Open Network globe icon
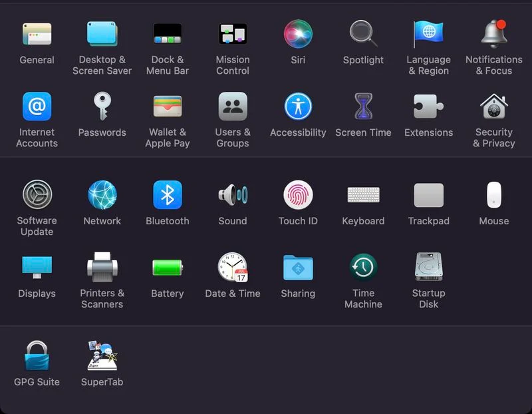 click(102, 194)
